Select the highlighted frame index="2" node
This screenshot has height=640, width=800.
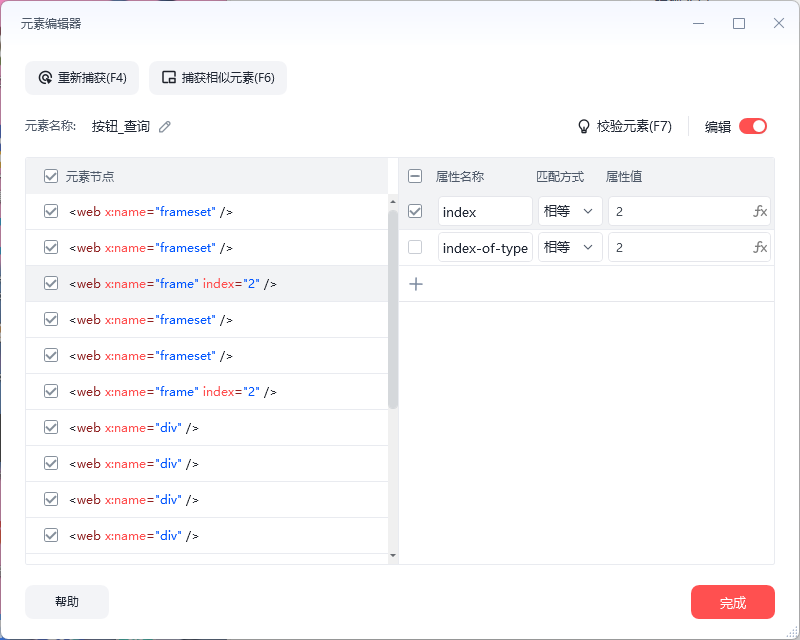click(x=173, y=284)
